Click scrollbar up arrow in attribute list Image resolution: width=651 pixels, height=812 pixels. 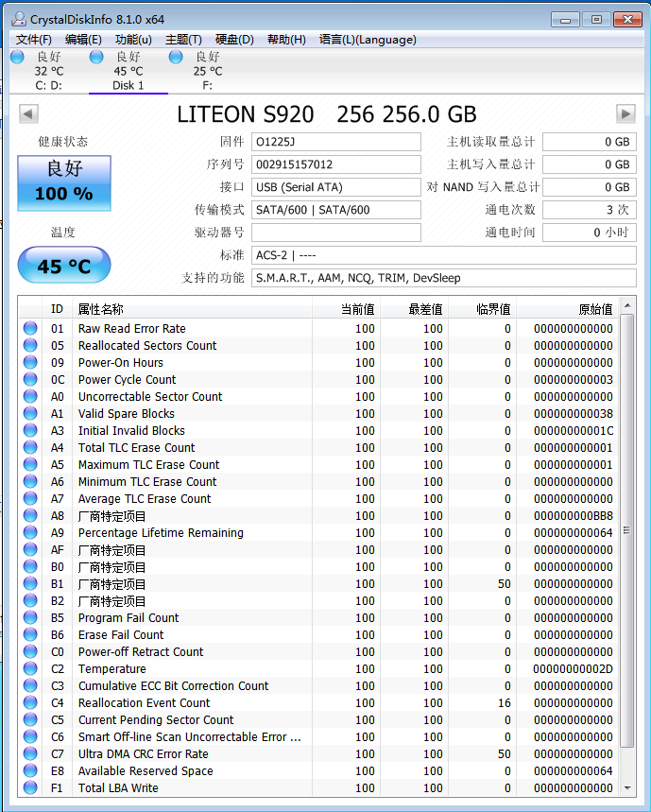pos(627,305)
